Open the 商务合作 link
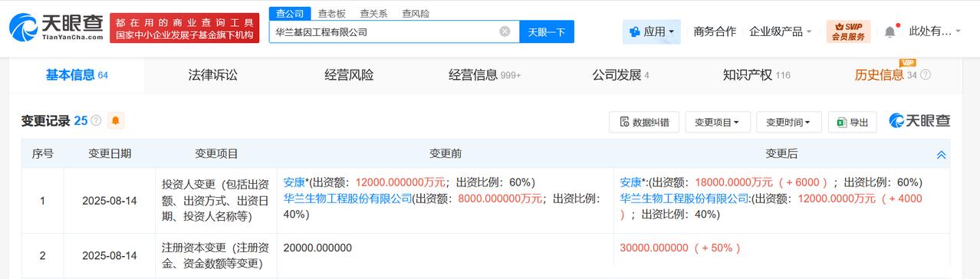The height and width of the screenshot is (279, 980). (x=715, y=31)
